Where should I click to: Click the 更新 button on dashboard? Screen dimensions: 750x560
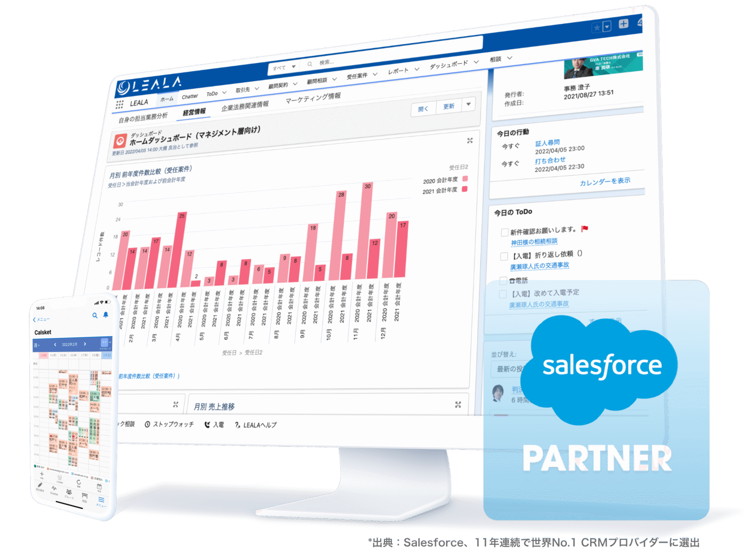tap(448, 106)
